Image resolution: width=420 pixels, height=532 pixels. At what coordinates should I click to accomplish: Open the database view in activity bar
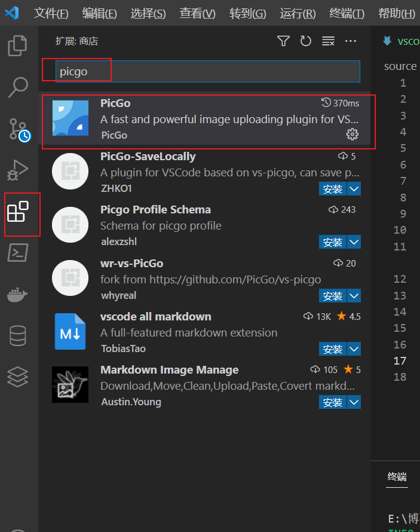(x=18, y=335)
